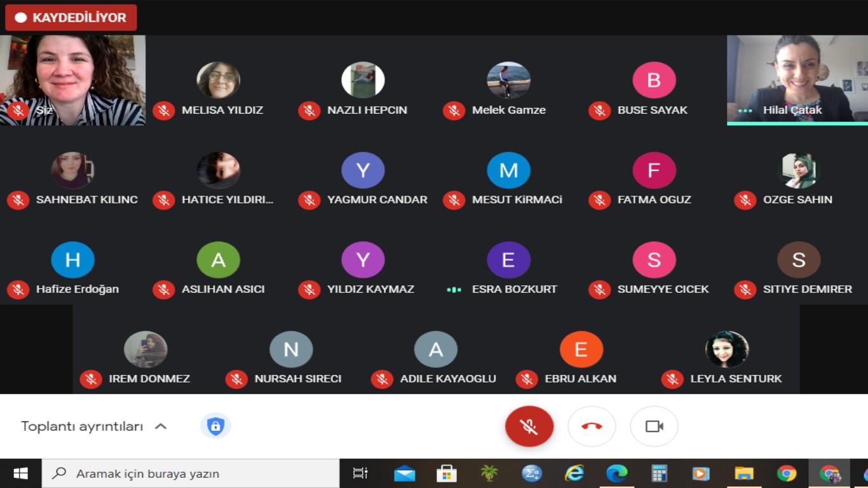This screenshot has width=868, height=488.
Task: Click the audio dots indicator beside ESRA BOZKURT
Action: click(x=454, y=290)
